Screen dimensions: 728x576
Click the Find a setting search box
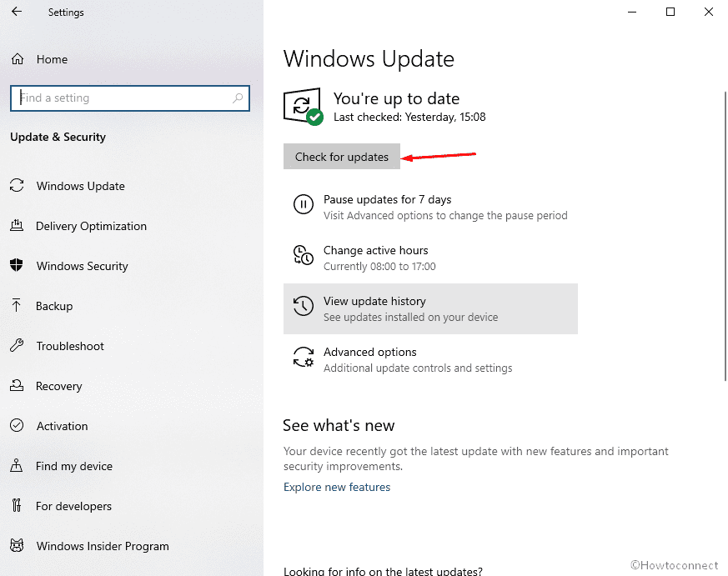pyautogui.click(x=130, y=98)
